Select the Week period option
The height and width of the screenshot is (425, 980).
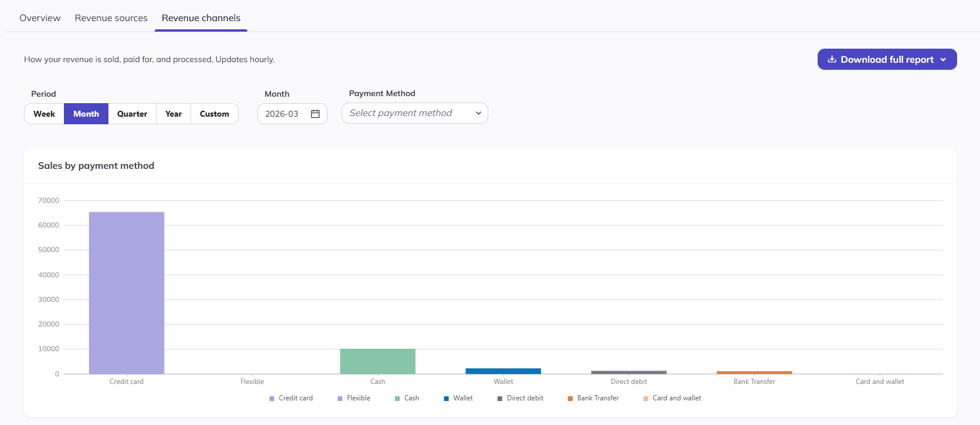coord(44,114)
